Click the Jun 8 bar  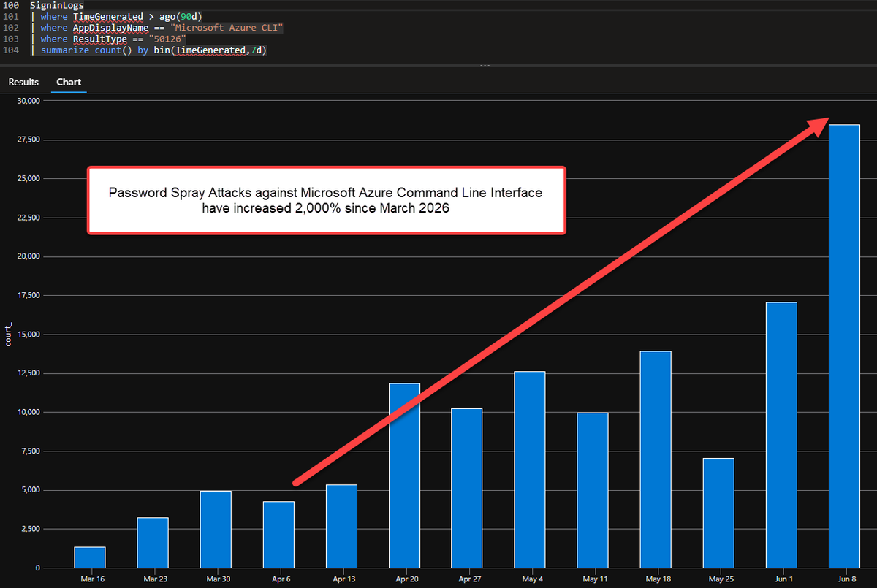844,346
